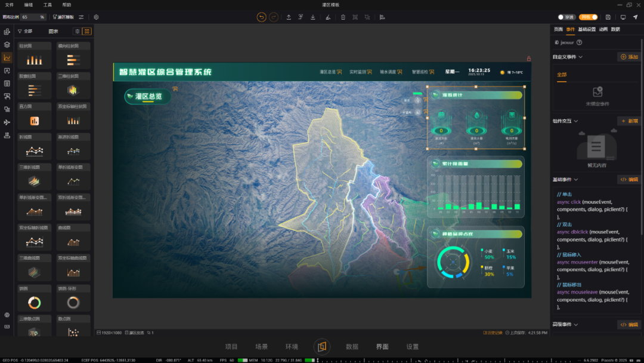Select the 曲线图 chart thumbnail
The height and width of the screenshot is (363, 644).
(x=73, y=237)
